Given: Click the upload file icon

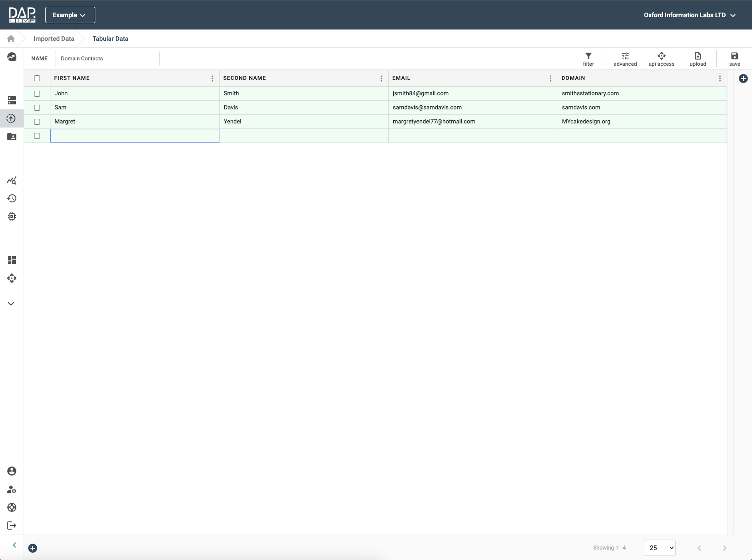Looking at the screenshot, I should 698,56.
